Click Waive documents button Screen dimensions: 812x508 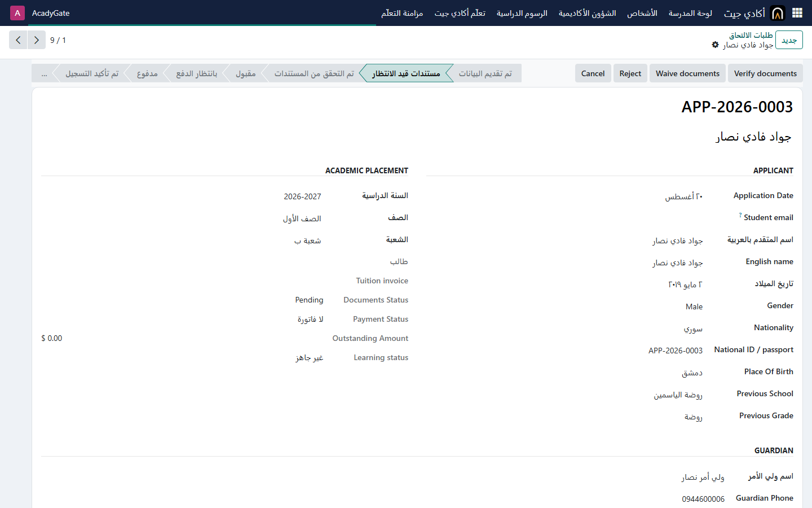click(687, 73)
